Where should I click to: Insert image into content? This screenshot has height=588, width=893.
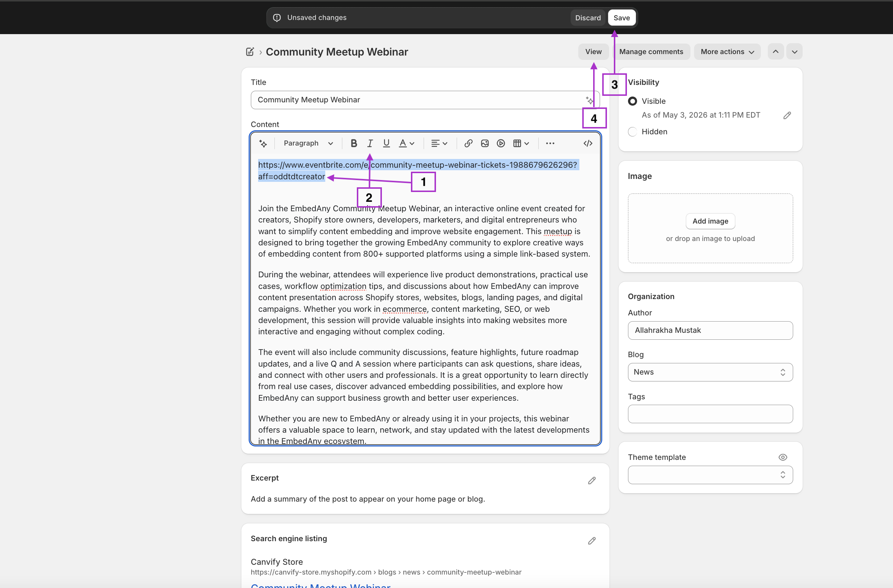[485, 143]
